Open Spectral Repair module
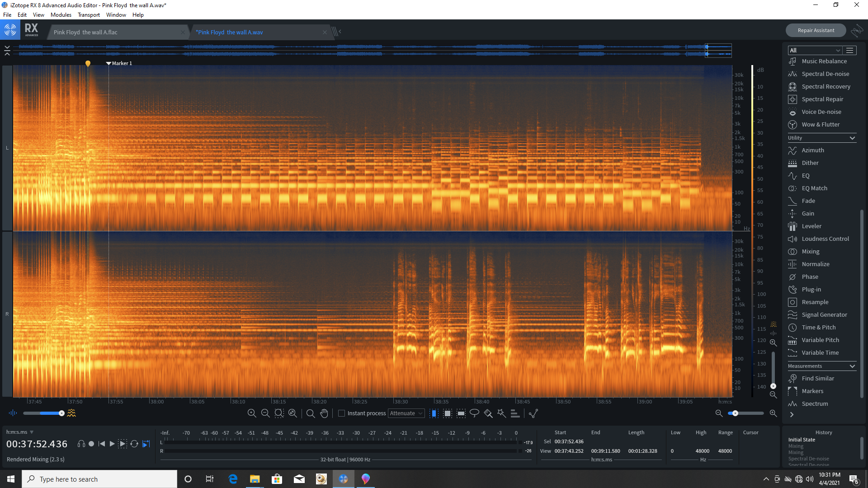The height and width of the screenshot is (488, 868). coord(815,99)
